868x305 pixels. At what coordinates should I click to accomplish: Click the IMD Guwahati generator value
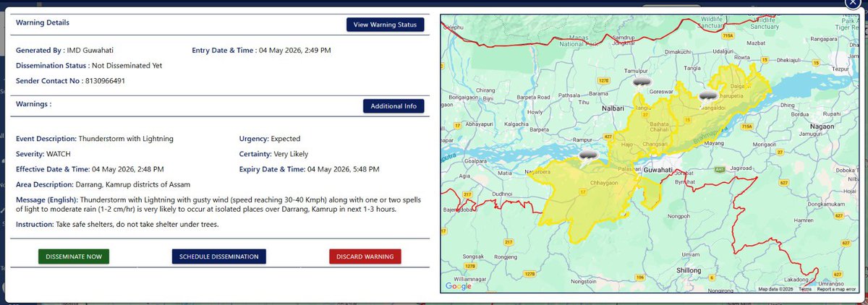point(92,51)
